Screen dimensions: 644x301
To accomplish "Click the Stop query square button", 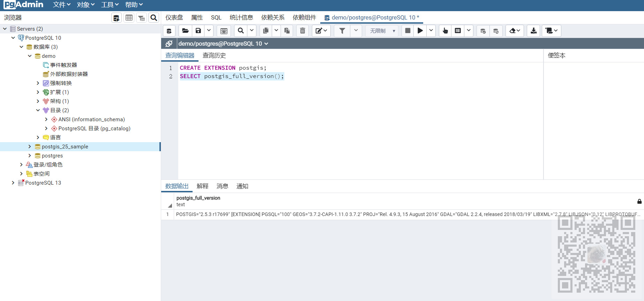I will click(407, 31).
